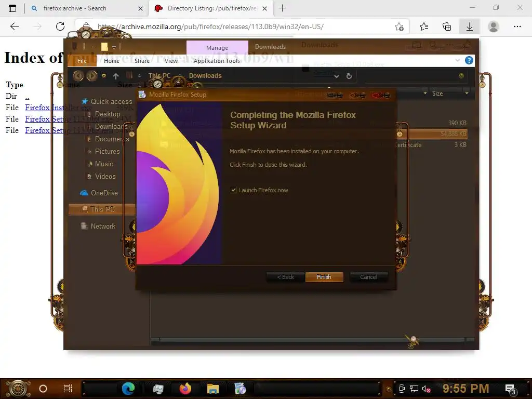The image size is (532, 399).
Task: Select the file row sized 54,888 KB
Action: coord(433,134)
